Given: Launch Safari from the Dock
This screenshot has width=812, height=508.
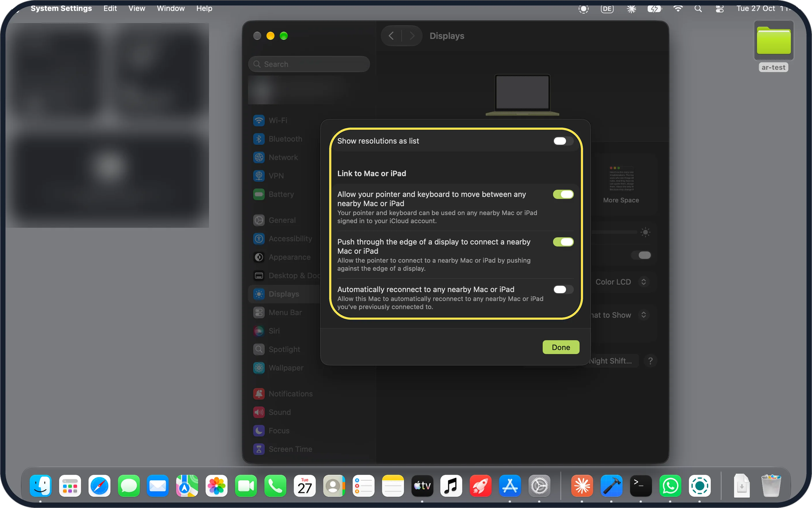Looking at the screenshot, I should [x=99, y=486].
